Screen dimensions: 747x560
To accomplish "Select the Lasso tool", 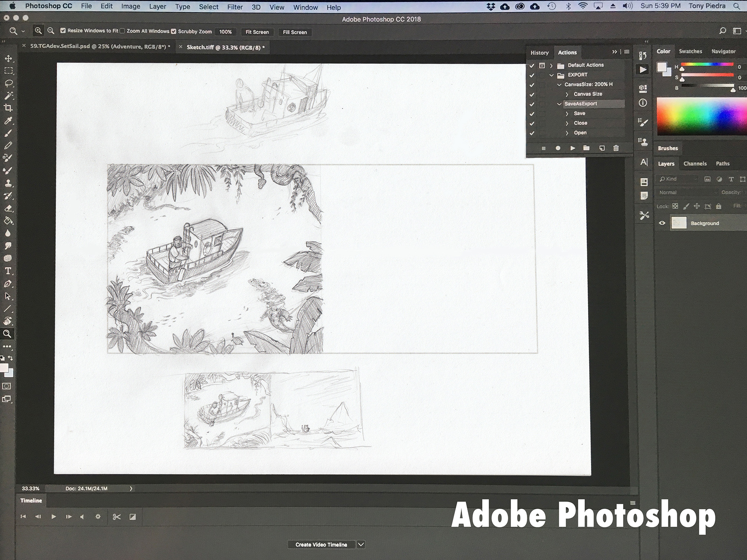I will coord(8,83).
